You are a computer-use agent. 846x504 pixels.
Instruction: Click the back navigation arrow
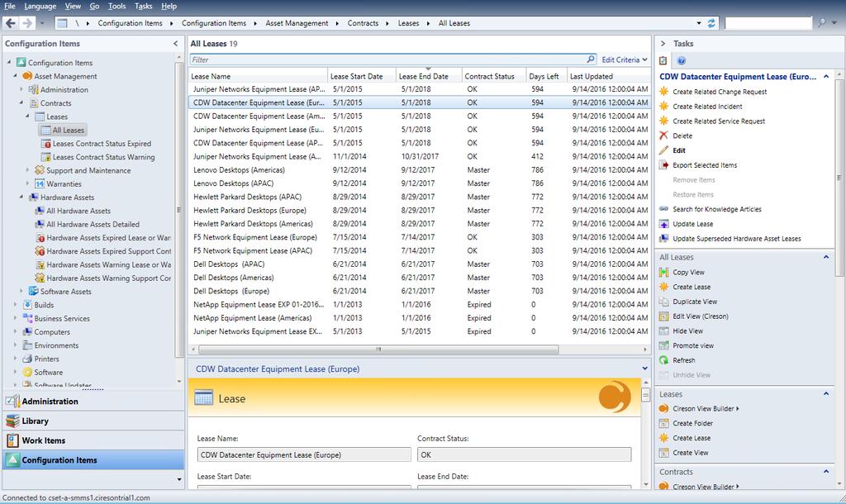tap(10, 23)
